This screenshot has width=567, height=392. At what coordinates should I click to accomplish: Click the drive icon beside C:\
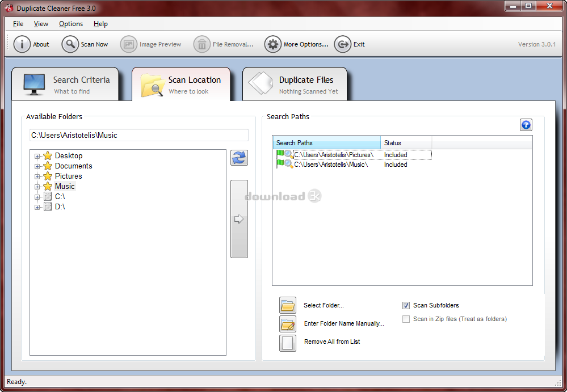pyautogui.click(x=48, y=196)
